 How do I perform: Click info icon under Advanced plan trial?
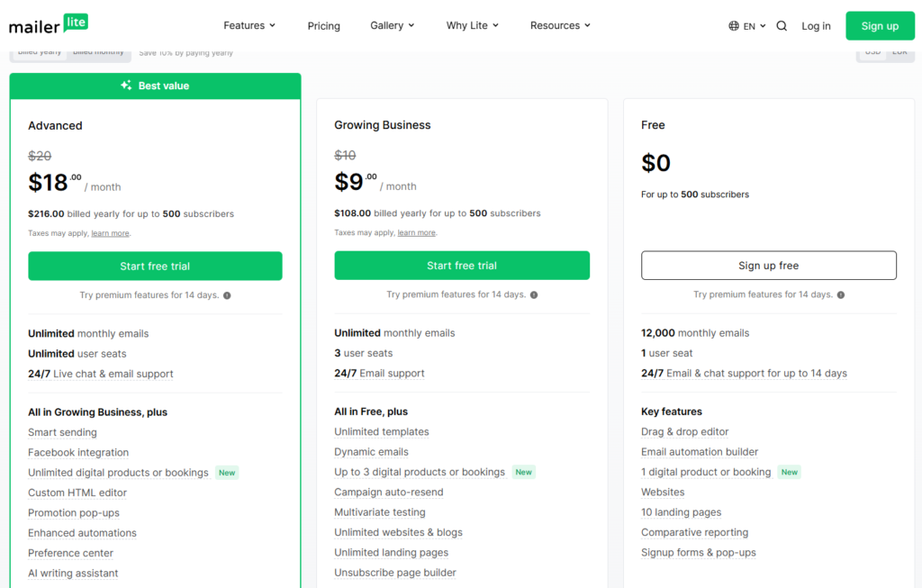click(227, 295)
